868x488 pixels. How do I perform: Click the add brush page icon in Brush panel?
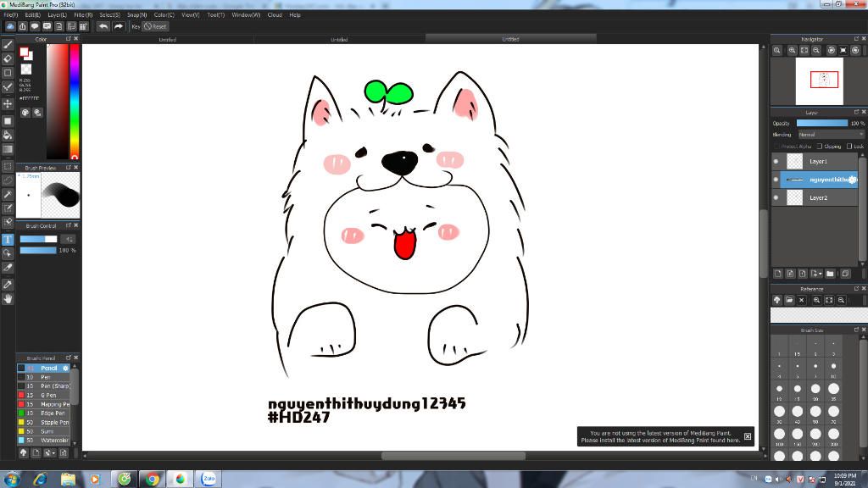pyautogui.click(x=36, y=452)
